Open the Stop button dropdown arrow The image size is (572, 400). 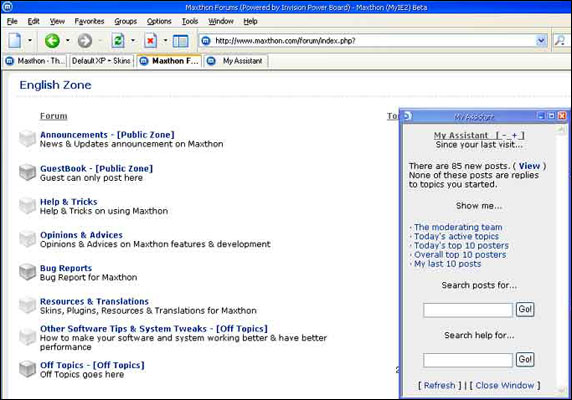pos(165,40)
